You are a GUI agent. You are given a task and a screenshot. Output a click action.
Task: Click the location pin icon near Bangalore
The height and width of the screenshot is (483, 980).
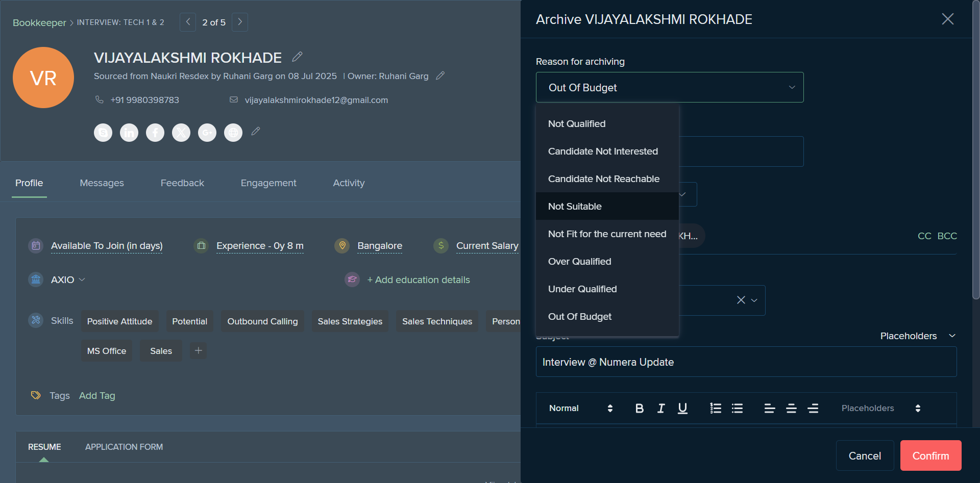coord(342,246)
